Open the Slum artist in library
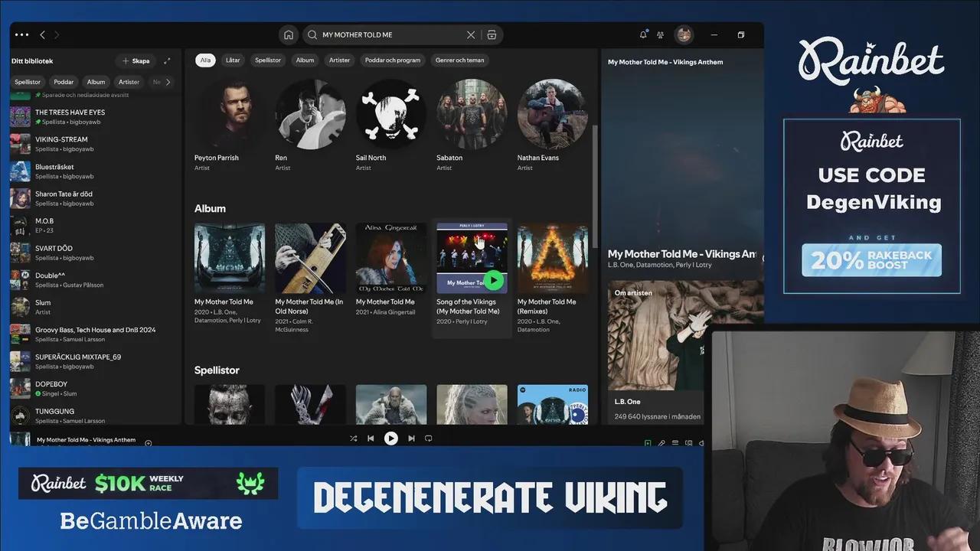 point(96,307)
